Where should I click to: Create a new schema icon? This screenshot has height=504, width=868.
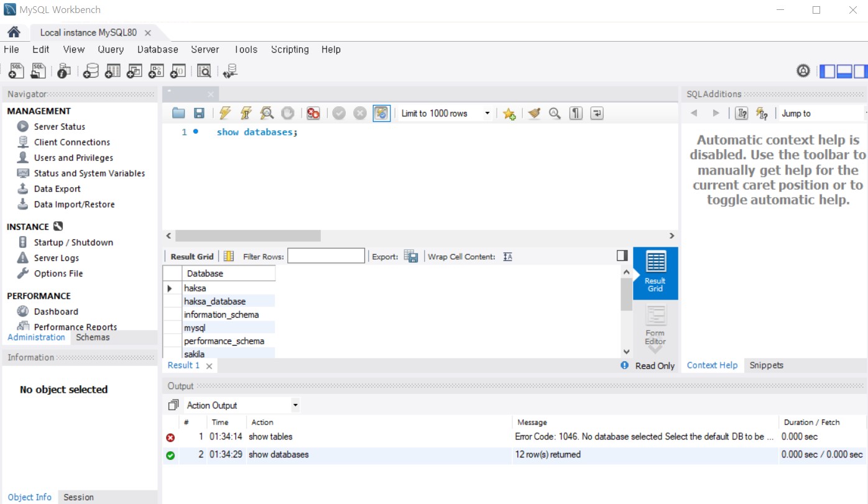[x=91, y=71]
